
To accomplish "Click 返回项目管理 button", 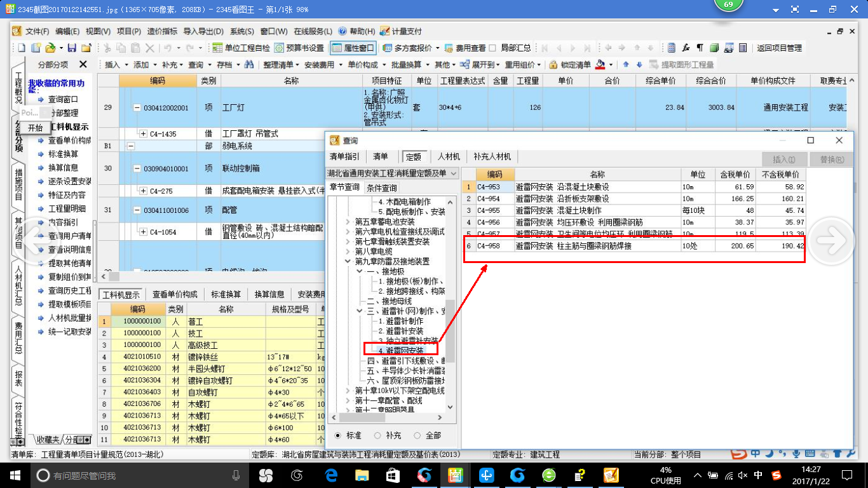I will click(x=779, y=48).
